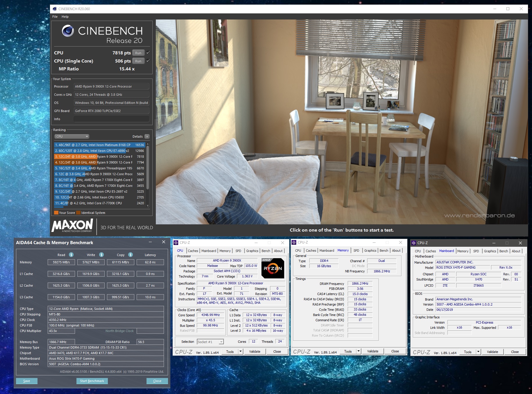Click Save in AIDA64 benchmark window
Image resolution: width=532 pixels, height=394 pixels.
point(26,381)
